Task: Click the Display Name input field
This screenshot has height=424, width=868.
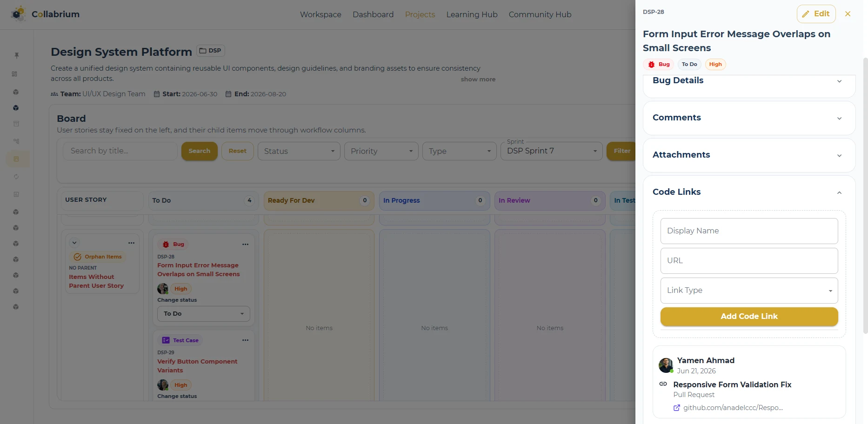Action: [x=749, y=231]
